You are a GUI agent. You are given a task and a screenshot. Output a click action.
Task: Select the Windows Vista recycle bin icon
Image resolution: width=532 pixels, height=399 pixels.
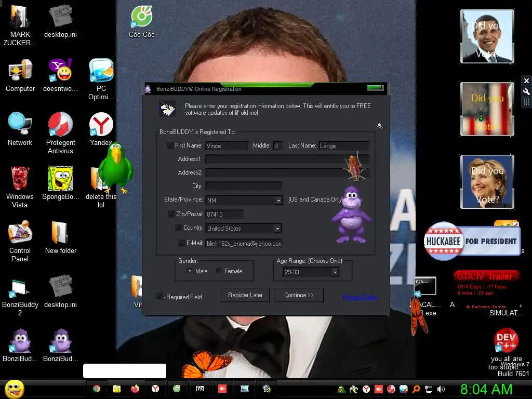(20, 187)
